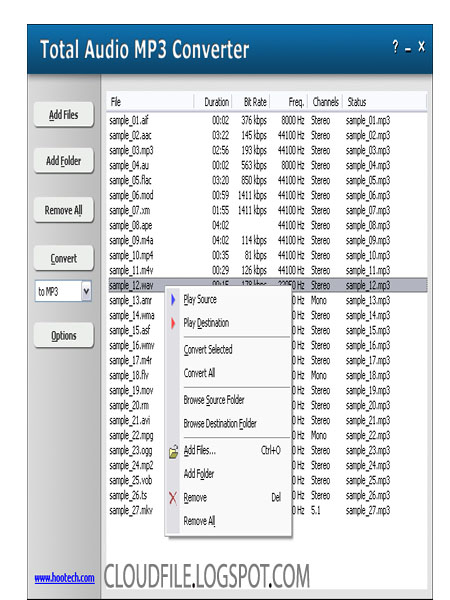
Task: Select the sample_15.asf file
Action: point(130,330)
